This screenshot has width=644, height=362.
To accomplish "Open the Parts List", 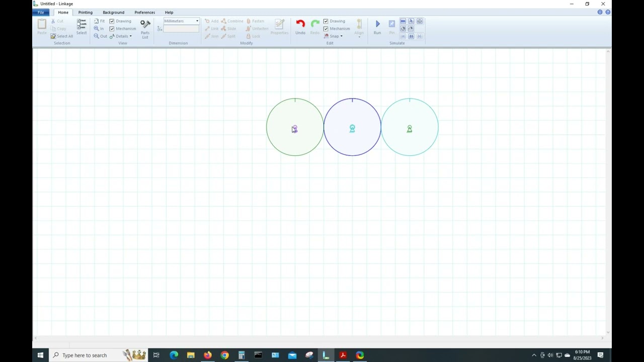I will (x=145, y=29).
